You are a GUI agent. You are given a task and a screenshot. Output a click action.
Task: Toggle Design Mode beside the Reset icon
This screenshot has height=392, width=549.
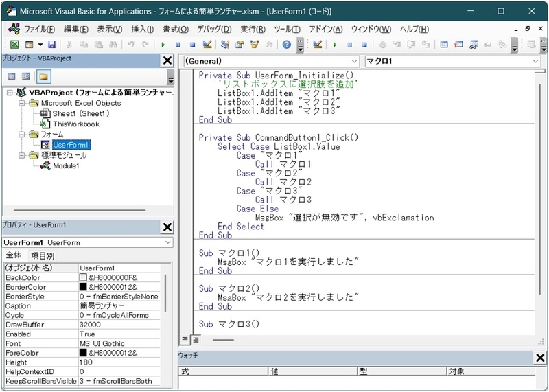coord(207,45)
